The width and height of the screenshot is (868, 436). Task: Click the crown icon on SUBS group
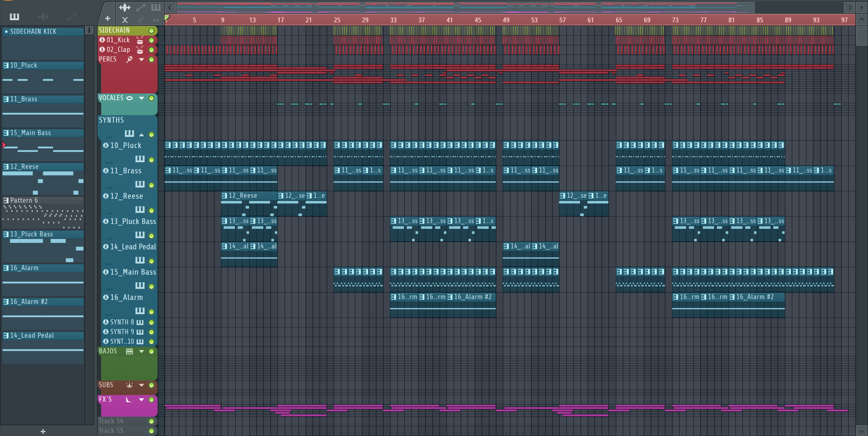[x=129, y=385]
